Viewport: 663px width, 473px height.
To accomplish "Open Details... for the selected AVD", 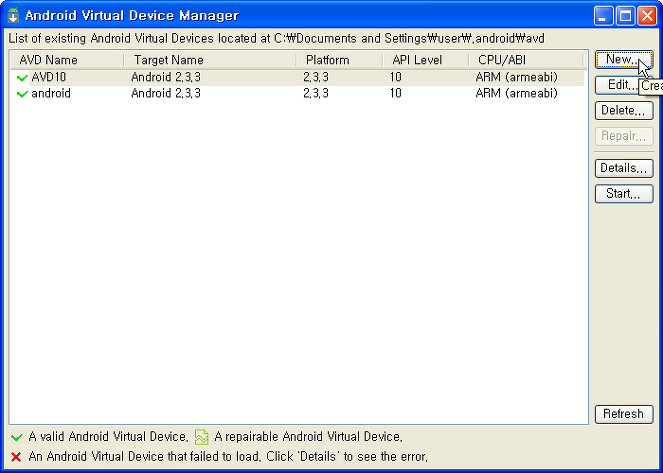I will tap(624, 168).
